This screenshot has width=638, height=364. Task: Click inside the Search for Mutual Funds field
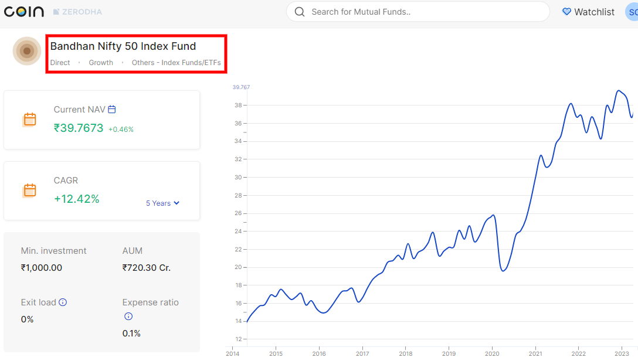tap(410, 11)
